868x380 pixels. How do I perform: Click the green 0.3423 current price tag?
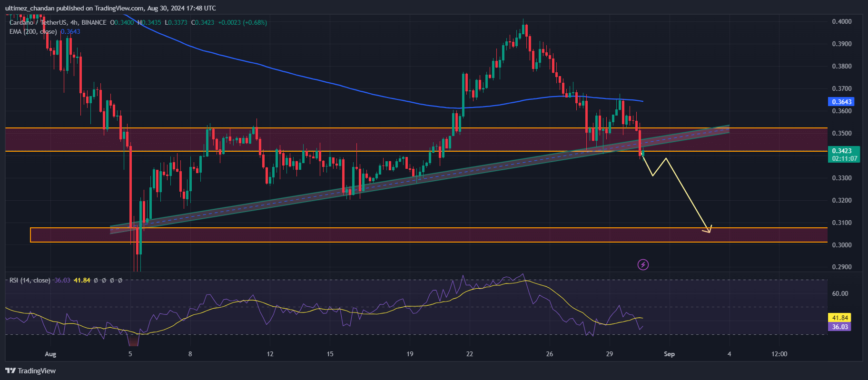point(844,155)
